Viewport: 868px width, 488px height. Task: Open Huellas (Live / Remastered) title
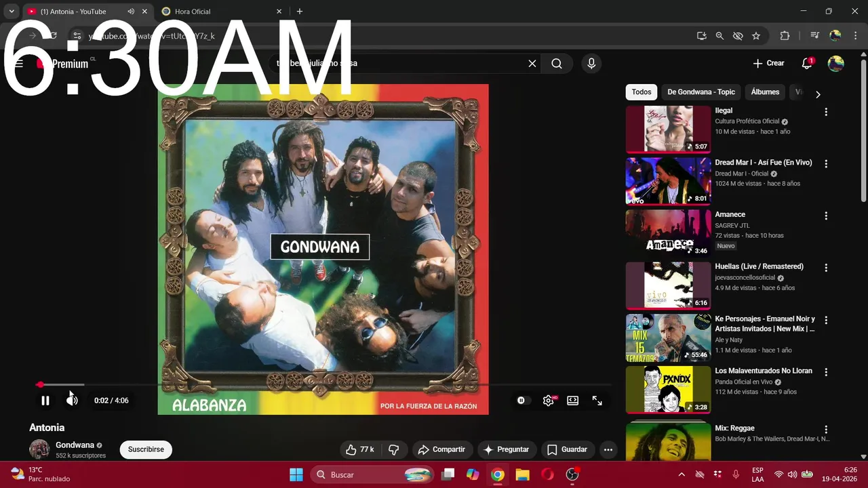[759, 267]
